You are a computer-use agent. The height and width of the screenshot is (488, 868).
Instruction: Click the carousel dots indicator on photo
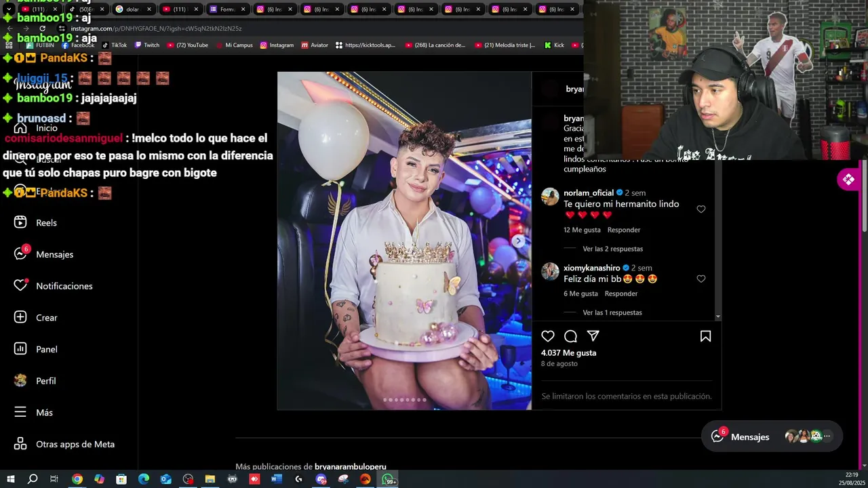point(404,400)
